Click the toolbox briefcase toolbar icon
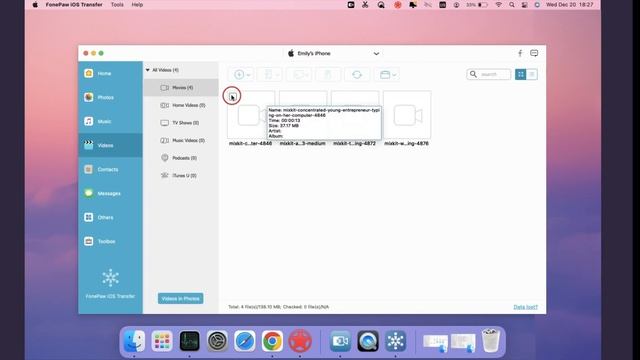The width and height of the screenshot is (640, 360). [x=384, y=75]
